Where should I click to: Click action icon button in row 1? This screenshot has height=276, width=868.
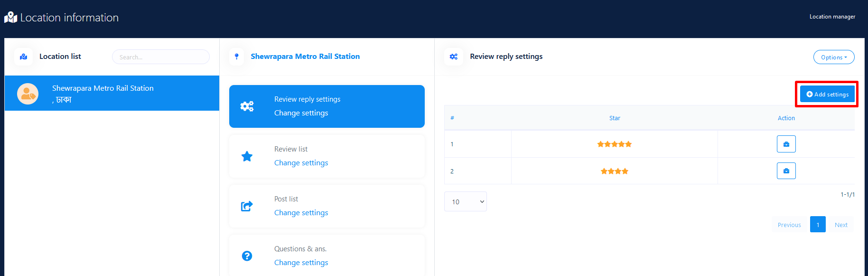click(x=786, y=144)
